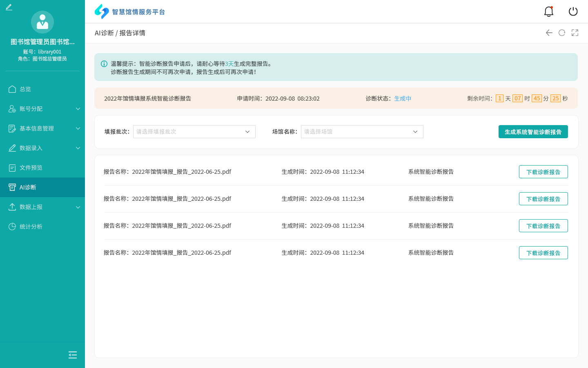
Task: Expand the 账号分配 sidebar menu
Action: click(42, 109)
